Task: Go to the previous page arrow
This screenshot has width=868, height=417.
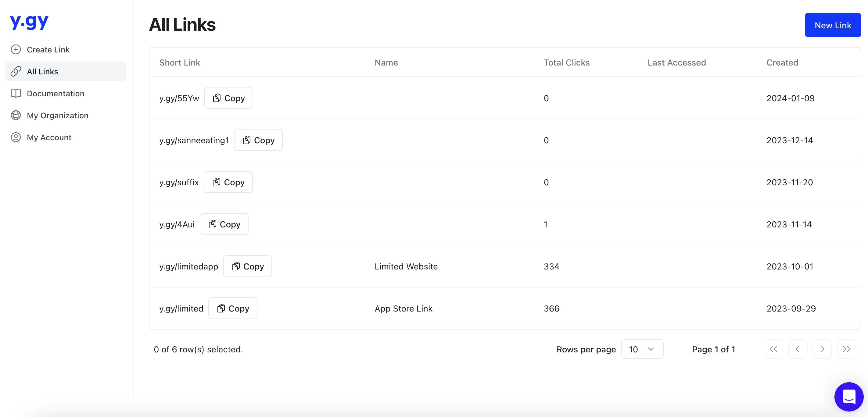Action: click(797, 349)
